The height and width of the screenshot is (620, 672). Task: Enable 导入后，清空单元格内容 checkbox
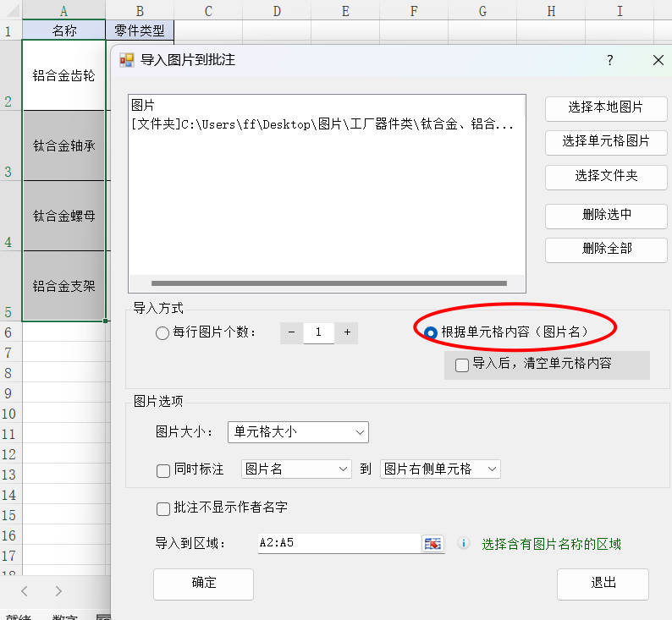462,365
